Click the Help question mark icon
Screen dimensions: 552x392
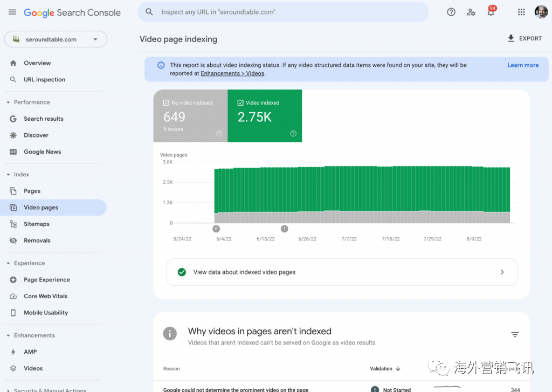tap(451, 12)
